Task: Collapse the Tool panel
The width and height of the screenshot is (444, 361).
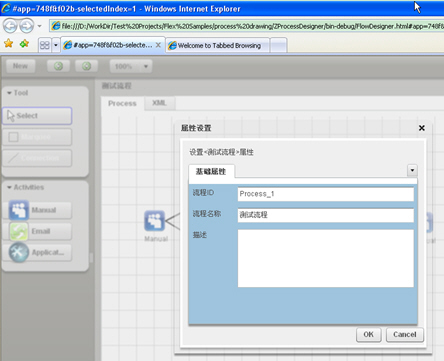Action: [9, 93]
